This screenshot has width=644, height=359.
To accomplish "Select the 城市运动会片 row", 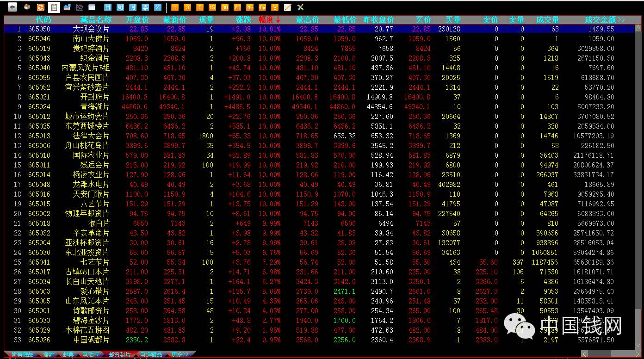I will click(319, 117).
